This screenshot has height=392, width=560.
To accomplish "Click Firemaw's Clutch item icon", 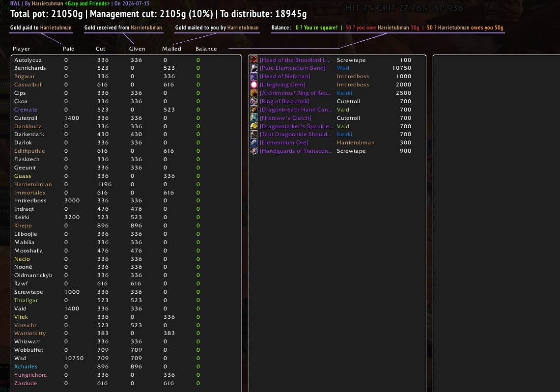I will [254, 118].
